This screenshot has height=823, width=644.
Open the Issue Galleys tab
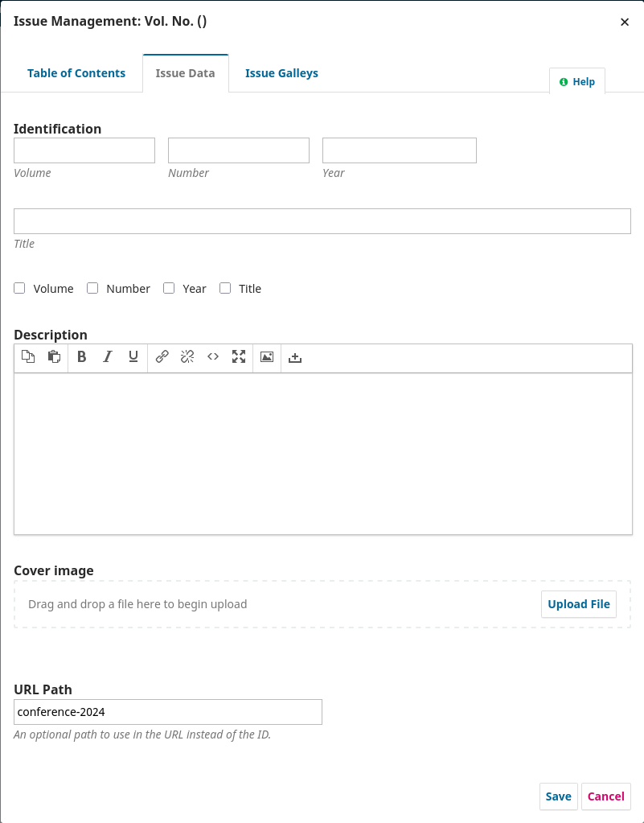pos(281,73)
